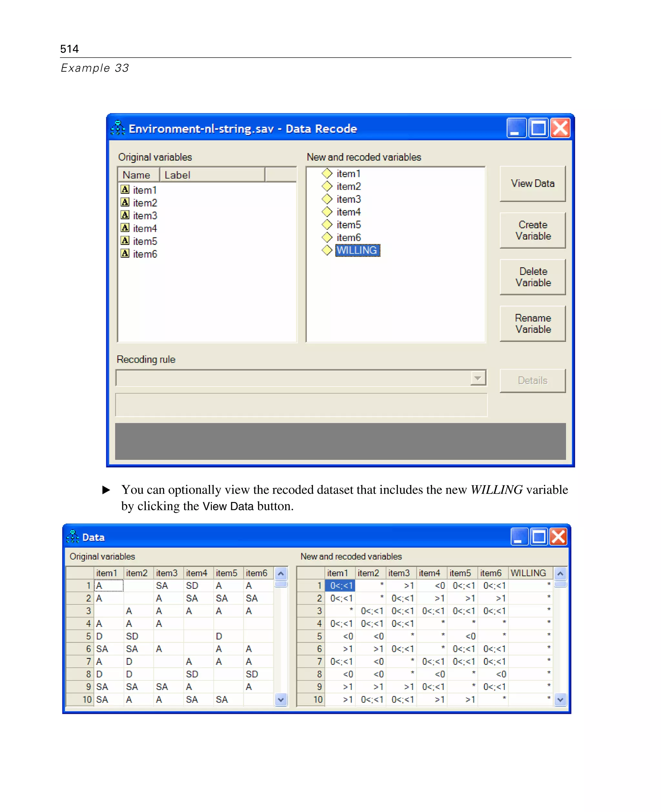Click the Recoding rule combo box field
Viewport: 661px width, 812px height.
pos(301,378)
